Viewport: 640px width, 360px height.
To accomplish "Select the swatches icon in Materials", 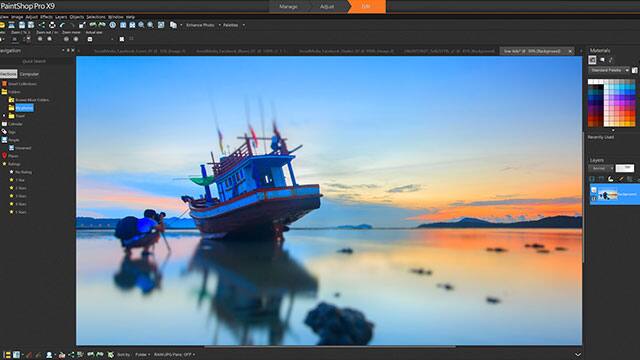I will tap(592, 60).
